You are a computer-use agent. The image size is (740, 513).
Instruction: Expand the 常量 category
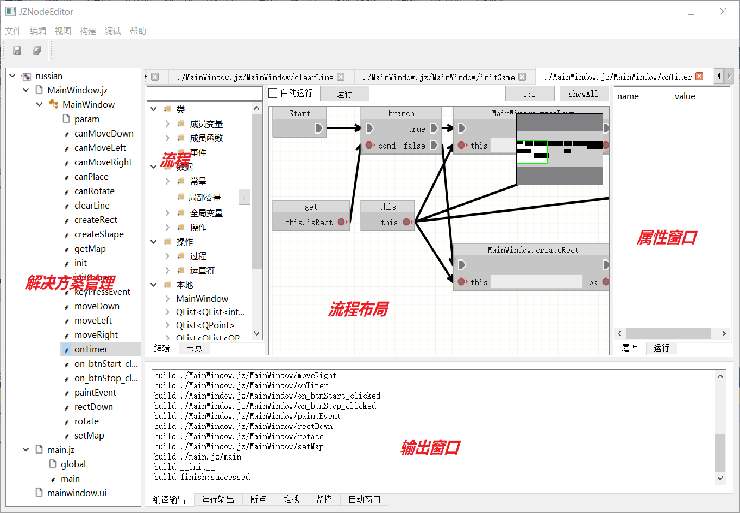168,181
